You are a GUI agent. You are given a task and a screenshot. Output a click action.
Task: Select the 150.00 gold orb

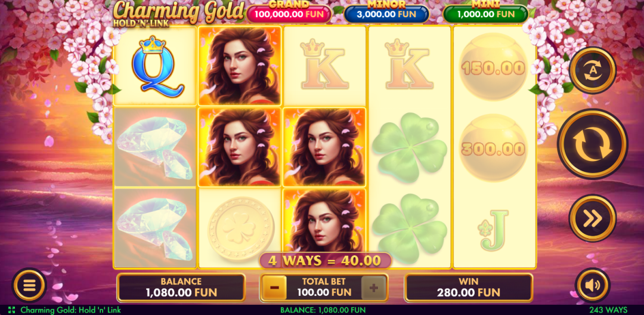pos(493,67)
